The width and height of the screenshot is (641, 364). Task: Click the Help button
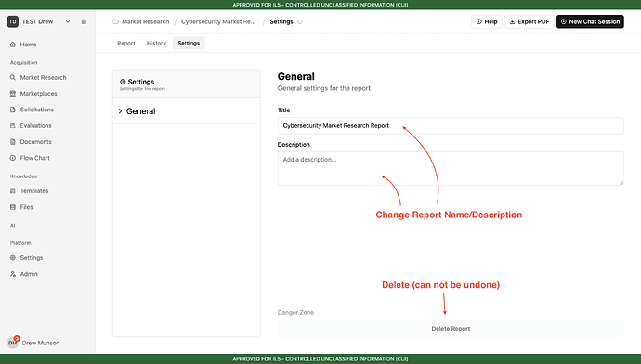click(x=487, y=21)
